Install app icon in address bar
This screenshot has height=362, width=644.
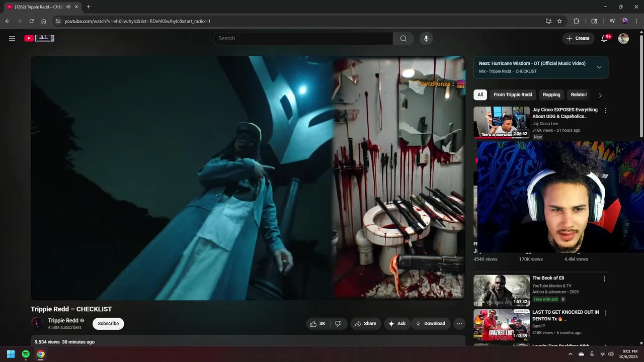click(x=548, y=21)
